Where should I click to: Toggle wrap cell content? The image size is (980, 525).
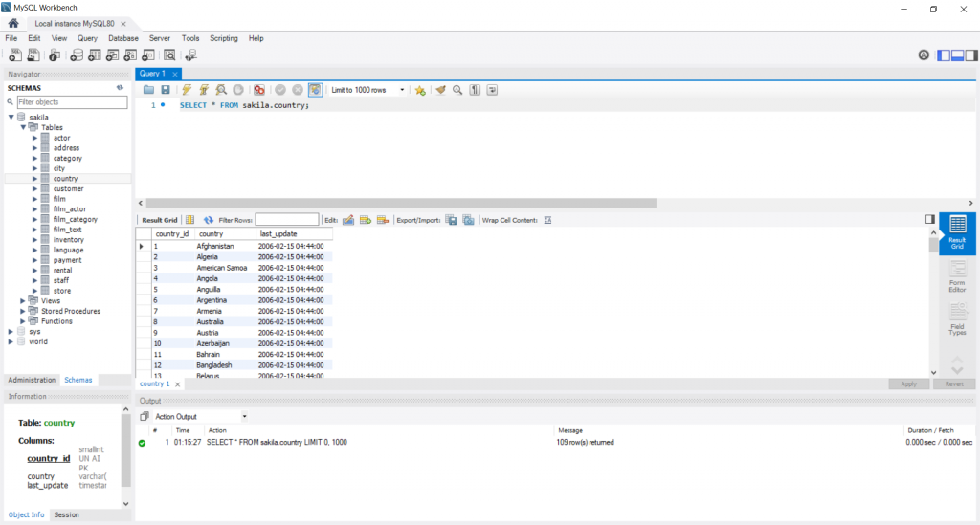547,220
